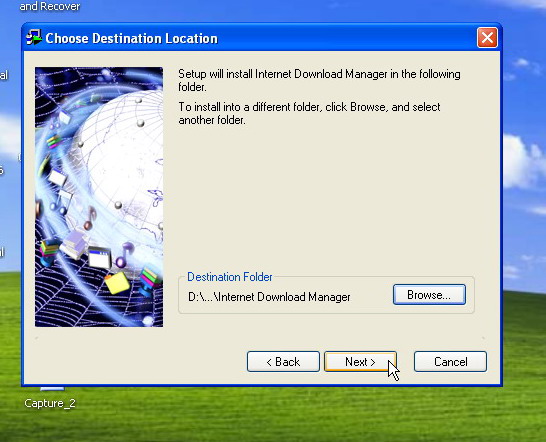Select the destination path D:\...\Internet Download Manager
Screen dimensions: 546x442
269,297
